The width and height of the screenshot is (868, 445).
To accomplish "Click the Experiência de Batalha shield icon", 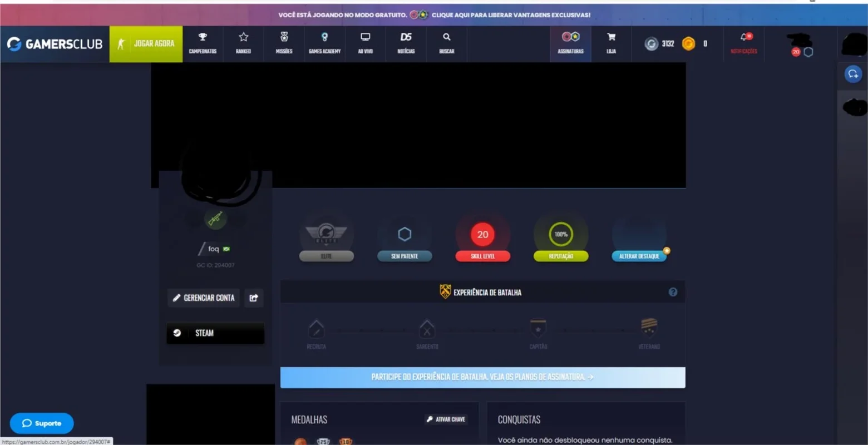I will (x=445, y=291).
